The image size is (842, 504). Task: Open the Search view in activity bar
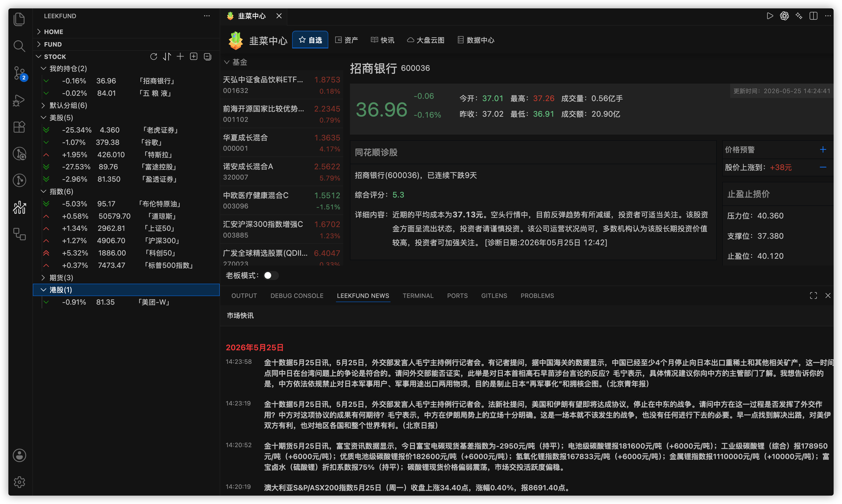(x=19, y=46)
